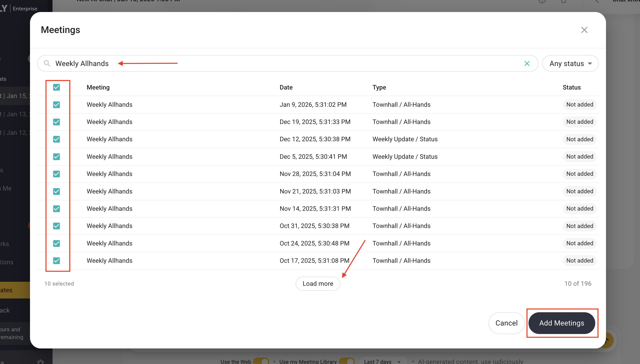Click the magnifier icon in the search field
Viewport: 640px width, 364px height.
tap(47, 63)
